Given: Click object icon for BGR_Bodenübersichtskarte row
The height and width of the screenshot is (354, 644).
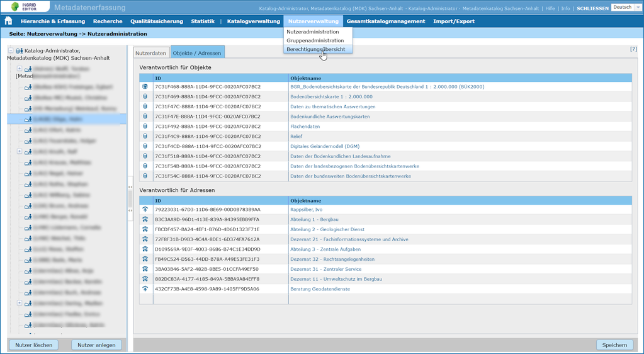Looking at the screenshot, I should click(145, 87).
